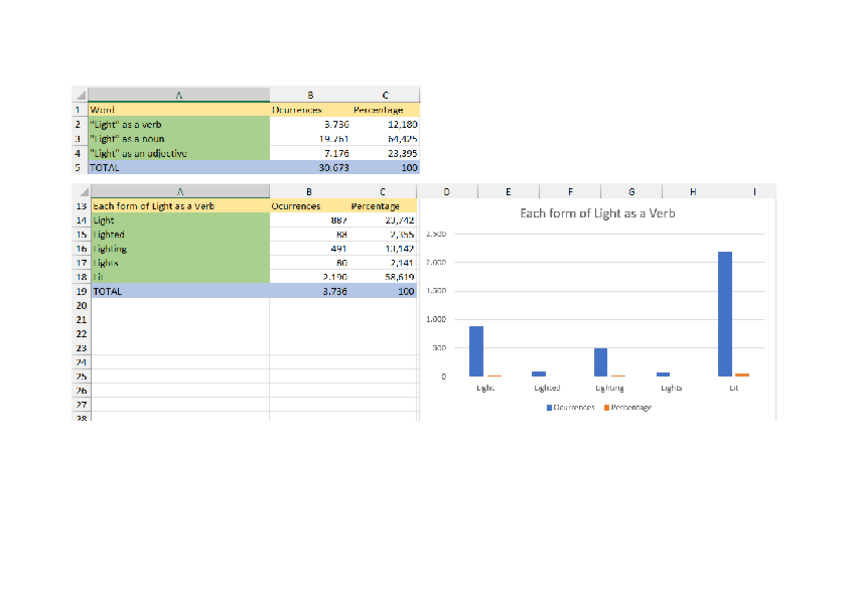Image resolution: width=848 pixels, height=599 pixels.
Task: Select column header G above the chart
Action: [x=631, y=191]
